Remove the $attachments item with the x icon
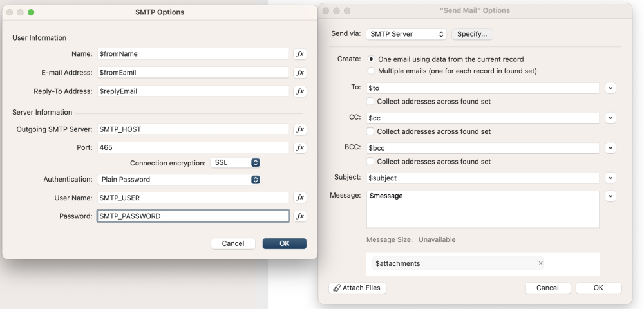The image size is (644, 309). (540, 263)
